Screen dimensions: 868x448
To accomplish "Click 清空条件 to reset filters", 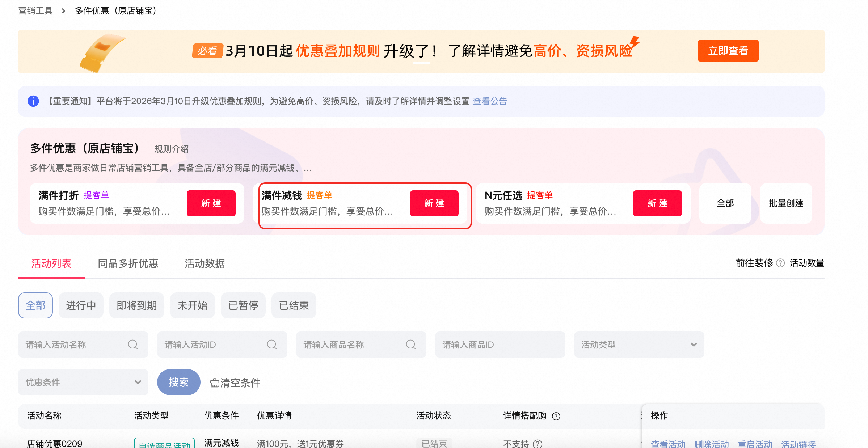I will click(x=235, y=383).
